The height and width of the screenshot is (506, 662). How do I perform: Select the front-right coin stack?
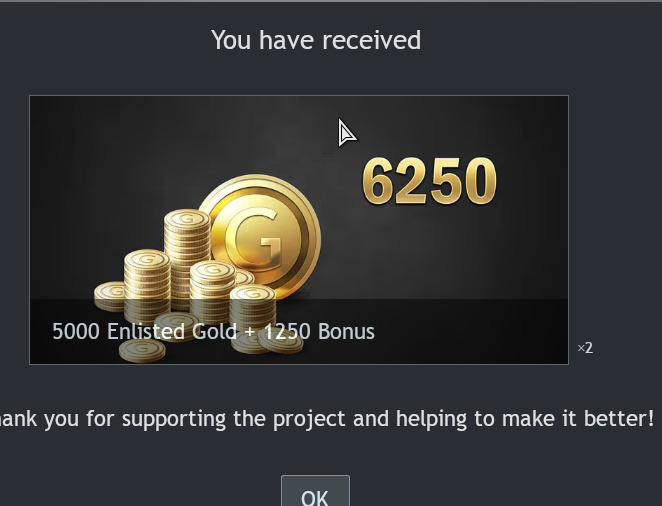[x=252, y=310]
